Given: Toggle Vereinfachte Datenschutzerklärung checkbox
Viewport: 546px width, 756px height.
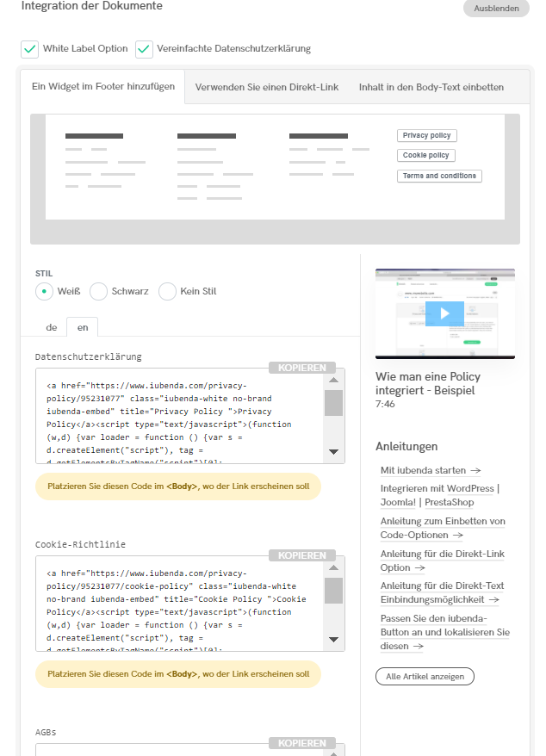Looking at the screenshot, I should pos(144,49).
